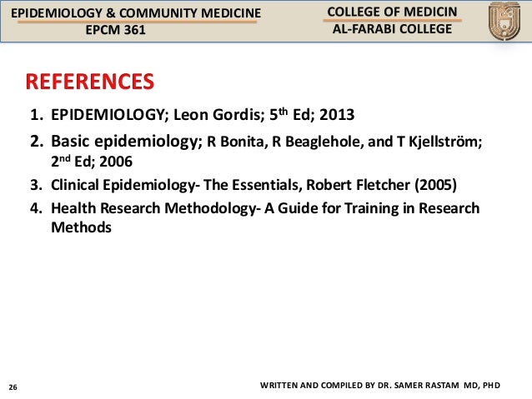532x399 pixels.
Task: Click the College of Medicin header text
Action: click(392, 12)
